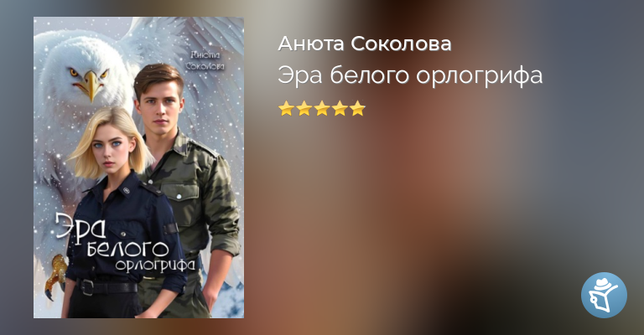Rate with the fifth star
Screen dimensions: 644x335
[357, 109]
